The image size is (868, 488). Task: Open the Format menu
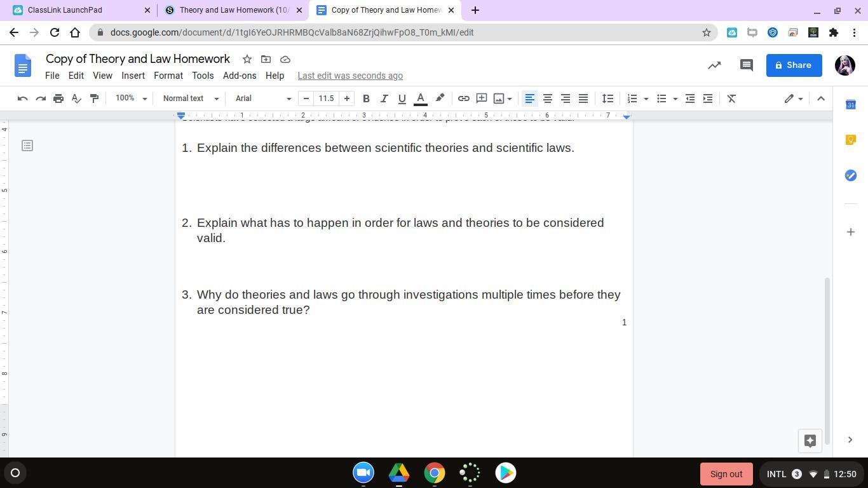(x=168, y=76)
